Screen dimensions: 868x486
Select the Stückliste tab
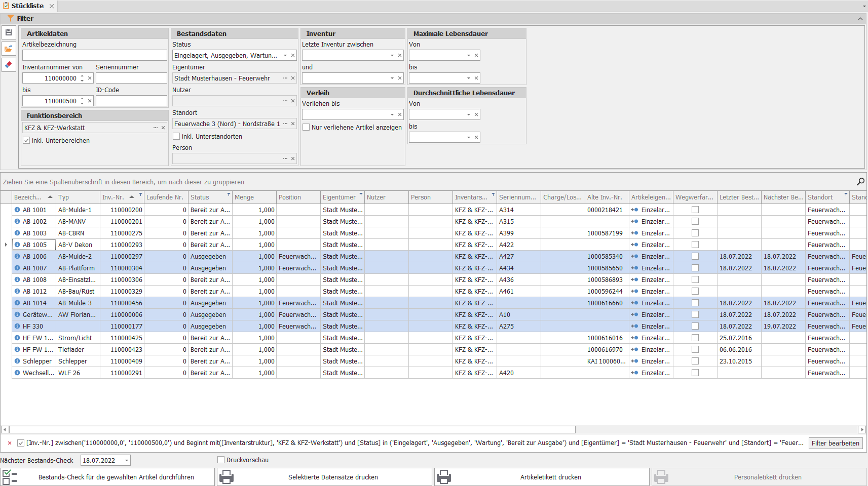27,6
